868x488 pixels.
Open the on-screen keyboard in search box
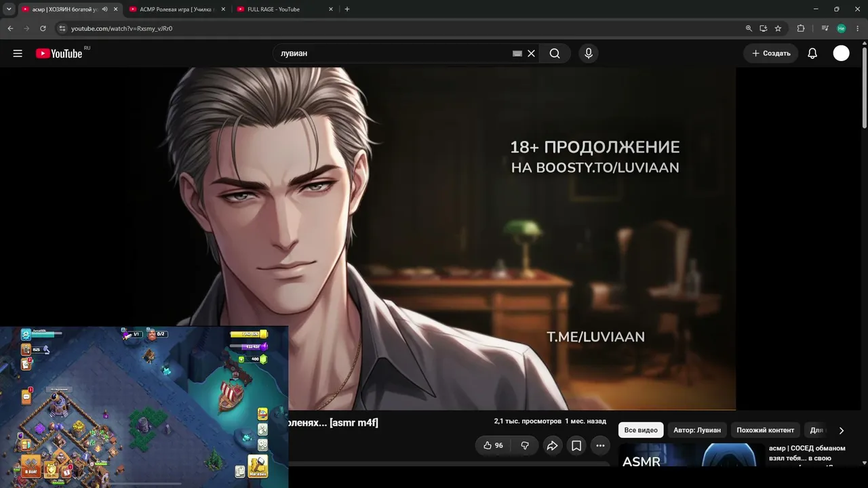click(517, 54)
